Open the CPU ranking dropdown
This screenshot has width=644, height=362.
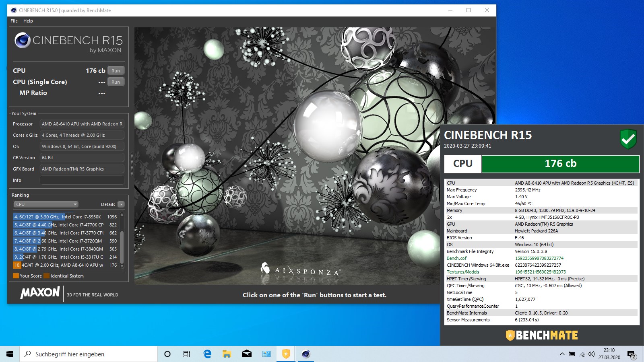click(46, 204)
